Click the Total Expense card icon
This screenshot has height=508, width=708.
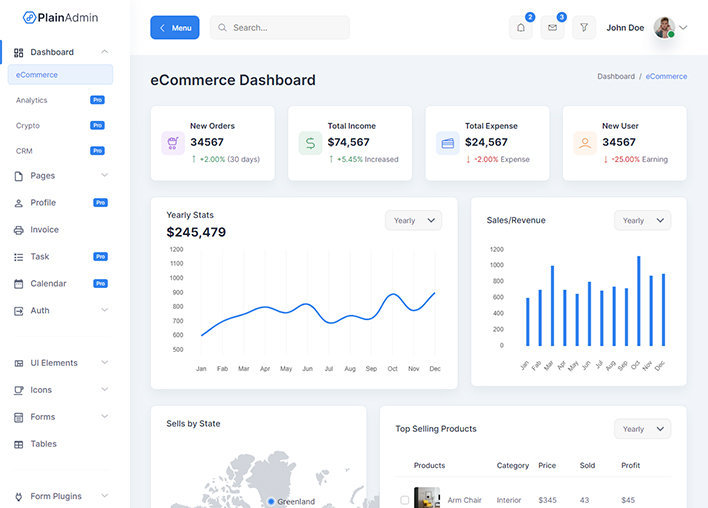[x=447, y=143]
